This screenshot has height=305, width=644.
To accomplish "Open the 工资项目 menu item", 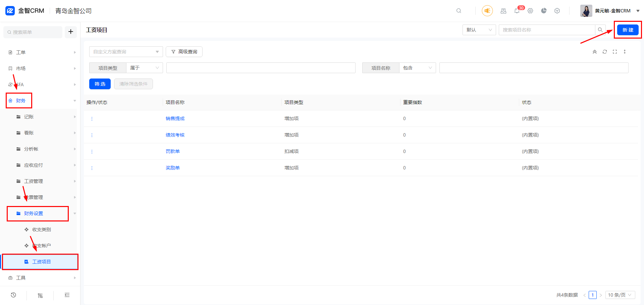I will coord(40,262).
